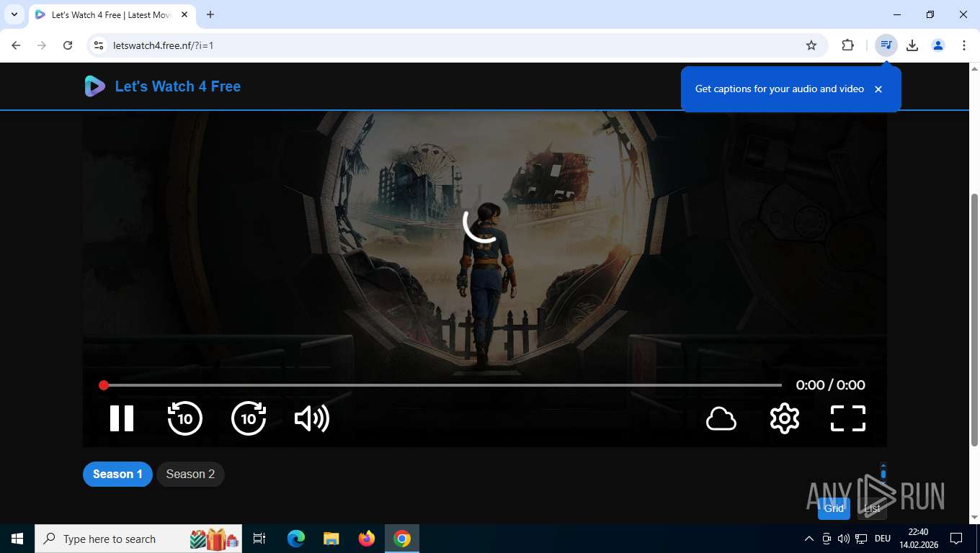Click the site play-logo icon

pos(95,86)
